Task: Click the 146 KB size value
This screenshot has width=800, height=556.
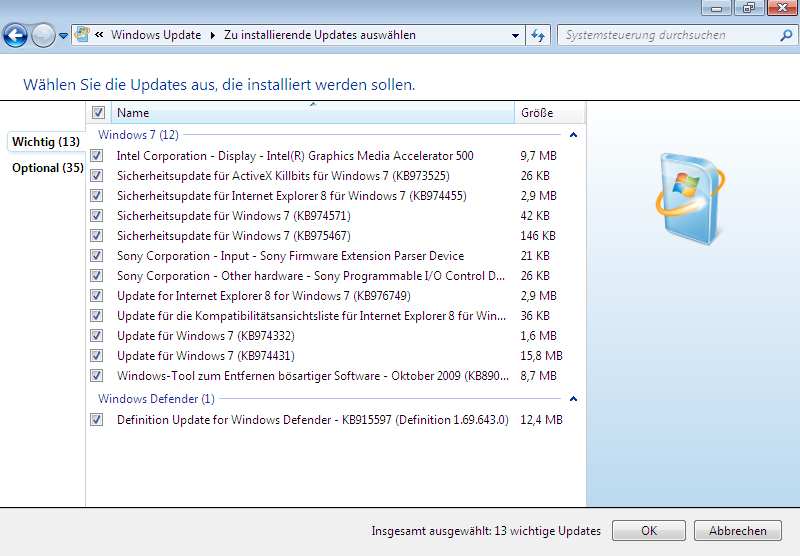Action: (x=538, y=236)
